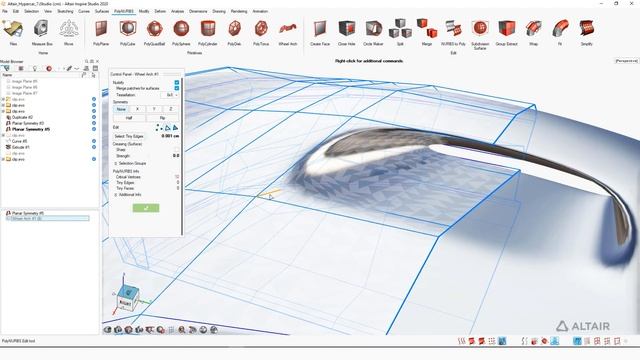Create a PolyPlane primitive
Image resolution: width=640 pixels, height=360 pixels.
tap(101, 33)
